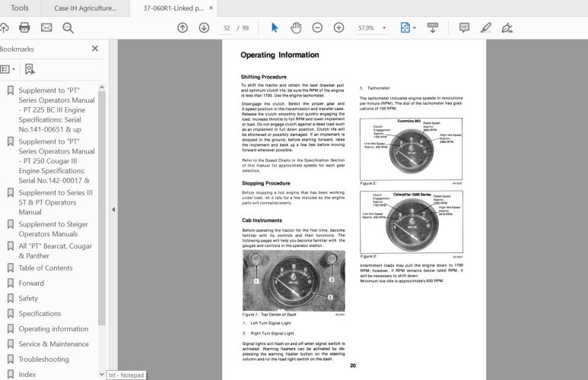Click the 57.9% zoom level field
This screenshot has width=588, height=380.
tap(366, 28)
